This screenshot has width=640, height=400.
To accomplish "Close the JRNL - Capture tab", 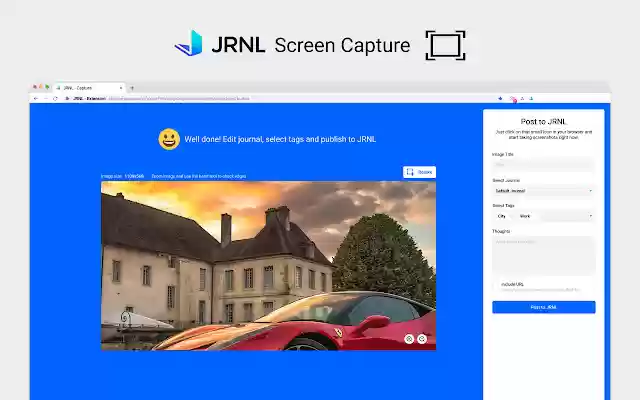I will point(121,88).
